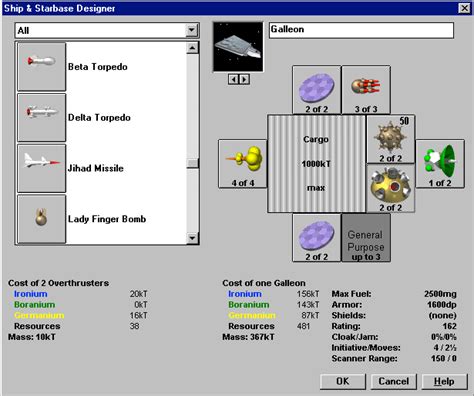The width and height of the screenshot is (474, 396).
Task: Click the Mass: 367kT text
Action: pos(249,337)
